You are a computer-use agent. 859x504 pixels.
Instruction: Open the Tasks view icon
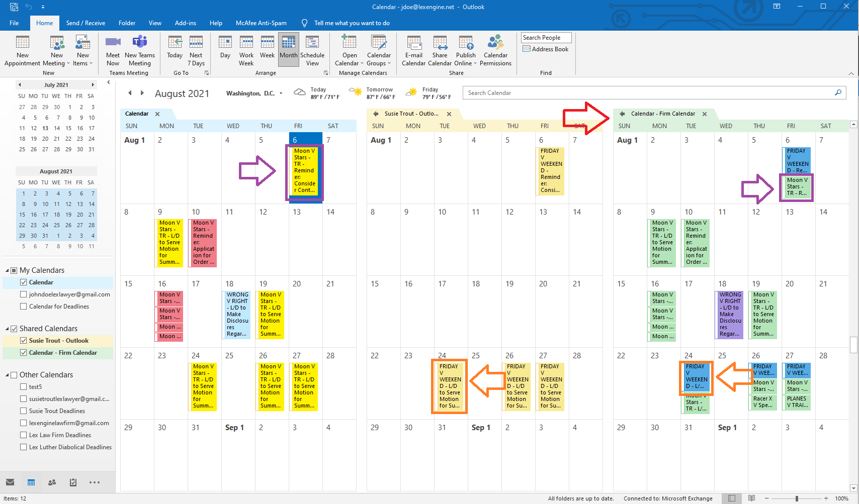72,482
